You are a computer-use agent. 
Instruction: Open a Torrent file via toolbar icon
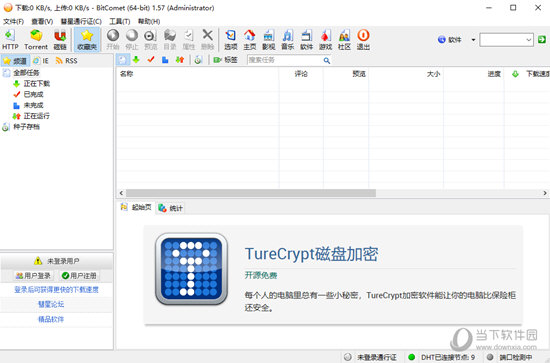(36, 40)
